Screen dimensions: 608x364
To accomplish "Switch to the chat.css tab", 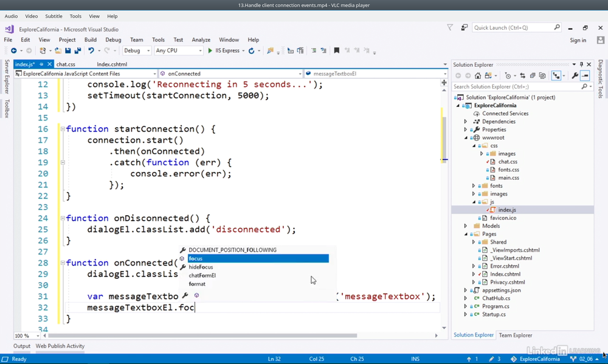I will (66, 64).
